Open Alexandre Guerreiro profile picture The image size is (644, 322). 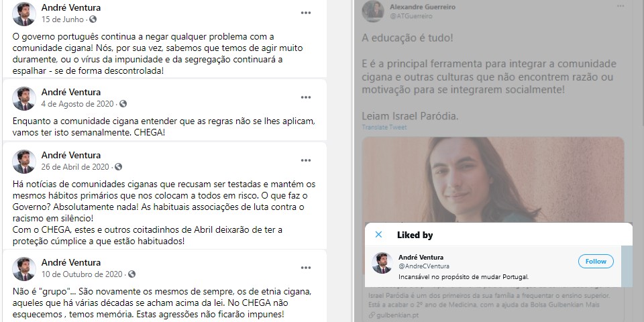click(x=373, y=11)
